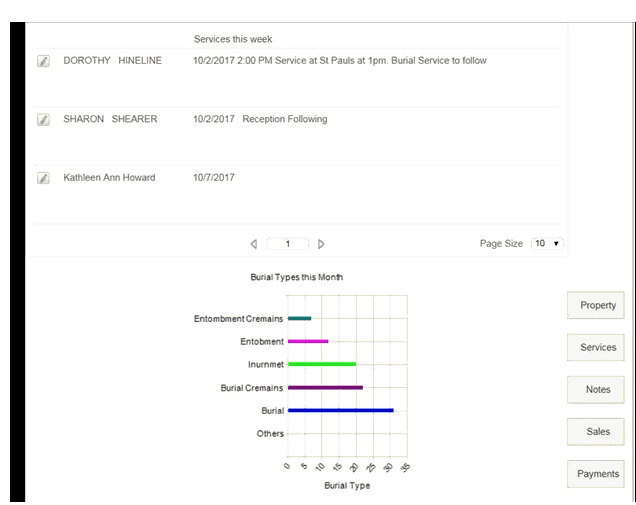Open the Page Size dropdown
636x505 pixels.
[x=547, y=243]
